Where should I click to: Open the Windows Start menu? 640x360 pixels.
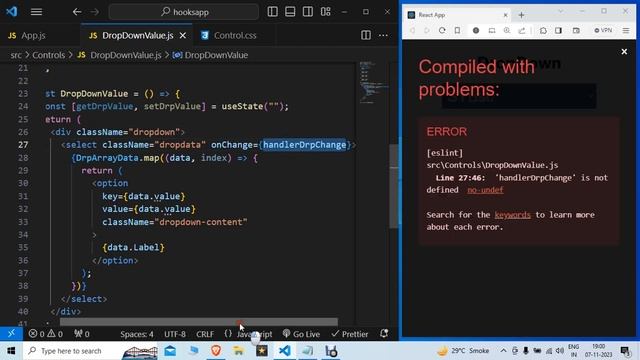click(x=11, y=351)
